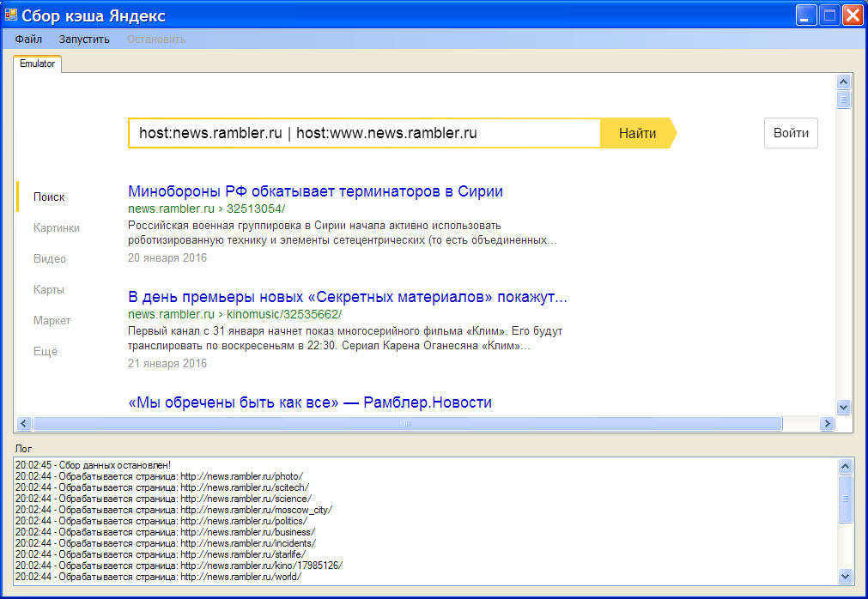The height and width of the screenshot is (599, 868).
Task: Select the Поиск sidebar item
Action: click(x=49, y=197)
